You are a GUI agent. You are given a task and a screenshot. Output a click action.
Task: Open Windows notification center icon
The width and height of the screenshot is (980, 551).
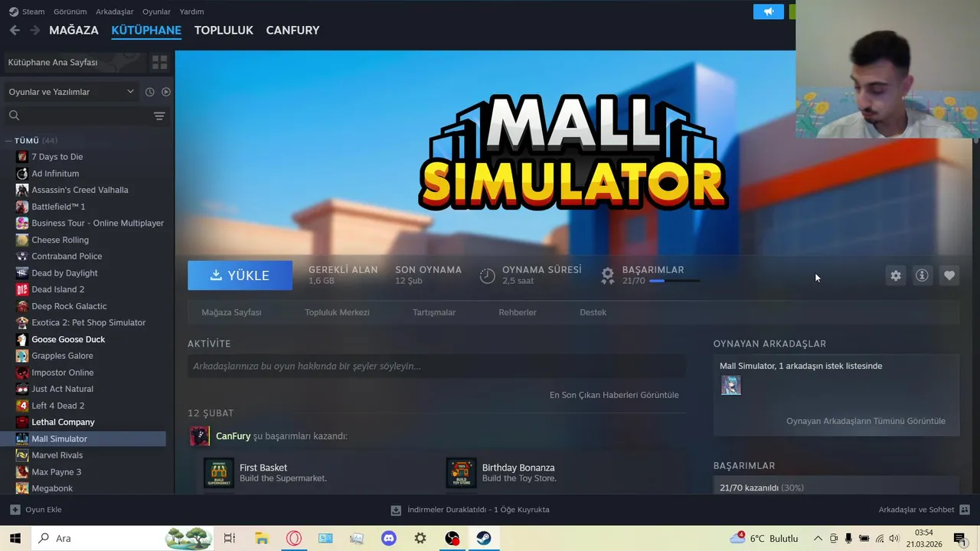[x=959, y=538]
